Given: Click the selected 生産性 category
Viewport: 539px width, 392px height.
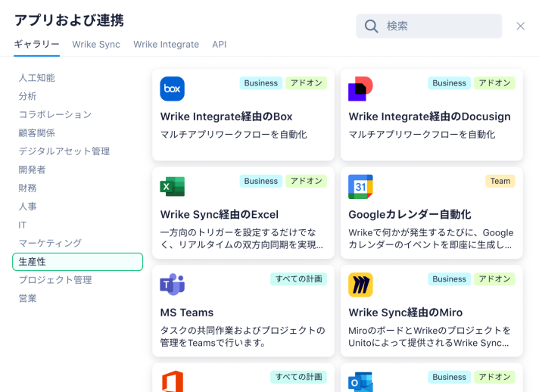Looking at the screenshot, I should tap(78, 262).
